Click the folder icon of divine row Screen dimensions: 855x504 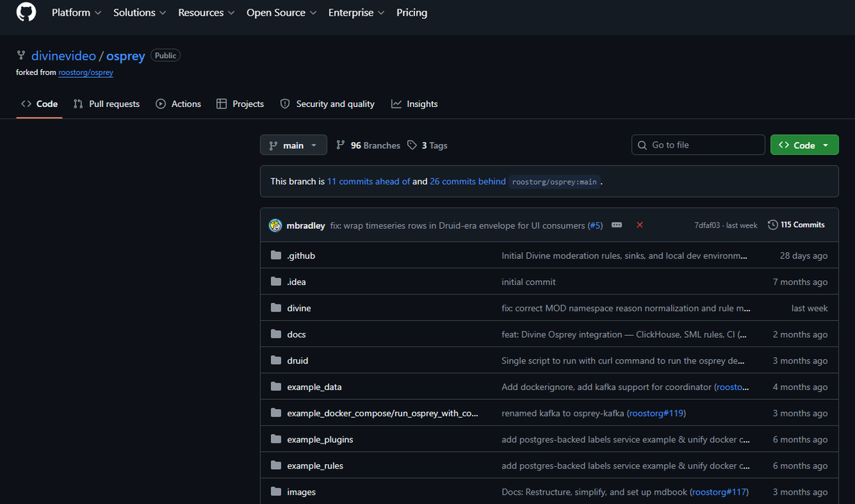point(276,308)
